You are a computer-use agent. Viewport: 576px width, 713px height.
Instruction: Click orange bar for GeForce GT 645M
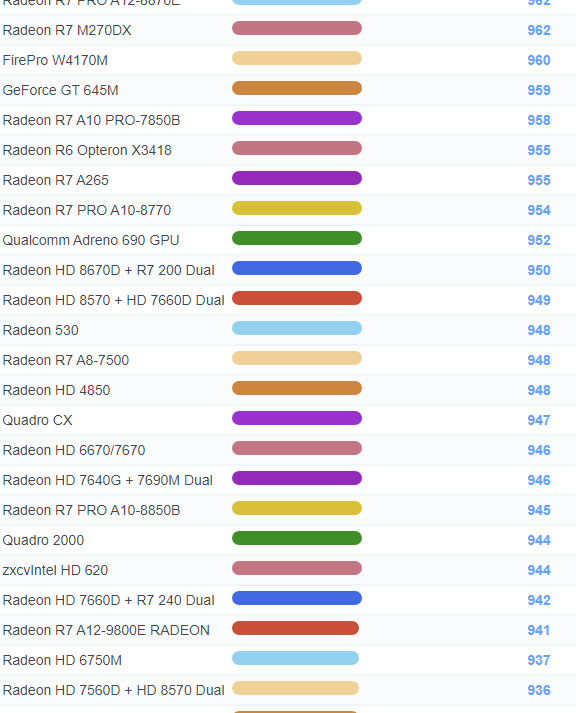pyautogui.click(x=297, y=88)
